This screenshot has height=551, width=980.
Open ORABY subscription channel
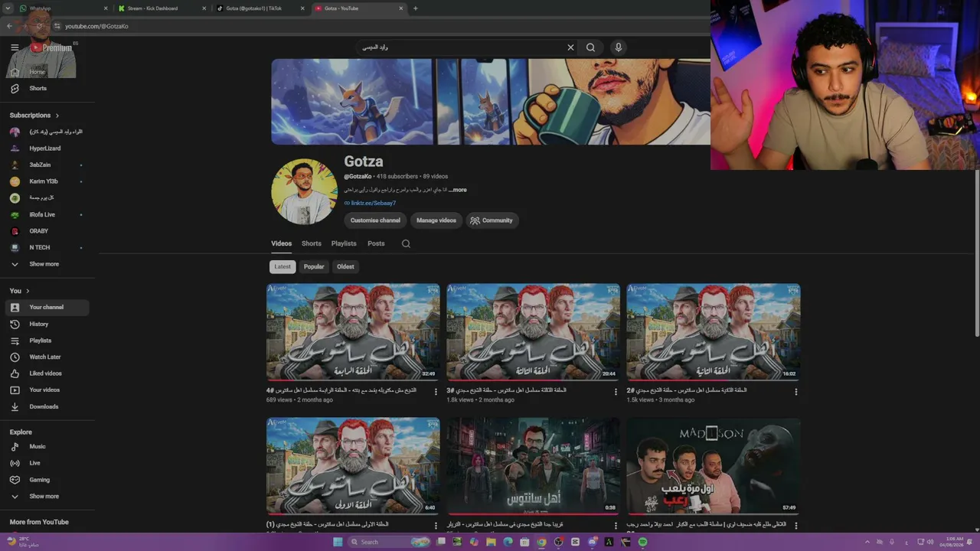coord(47,231)
